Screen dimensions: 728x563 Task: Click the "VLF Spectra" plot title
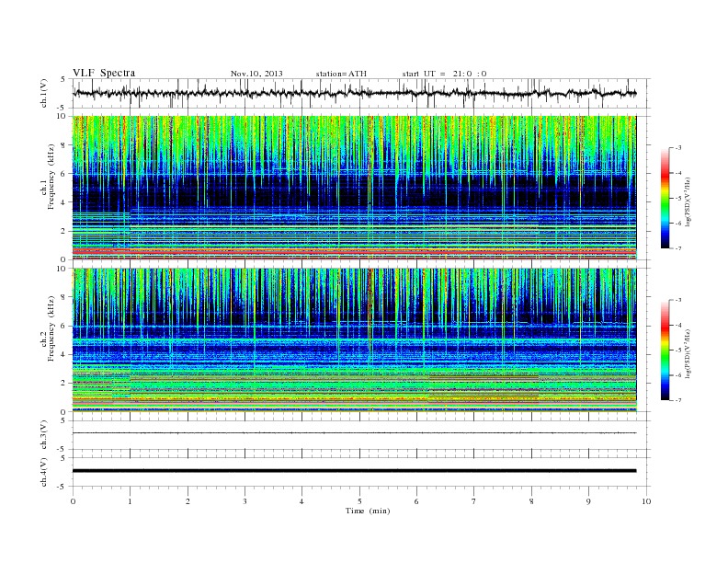point(104,73)
